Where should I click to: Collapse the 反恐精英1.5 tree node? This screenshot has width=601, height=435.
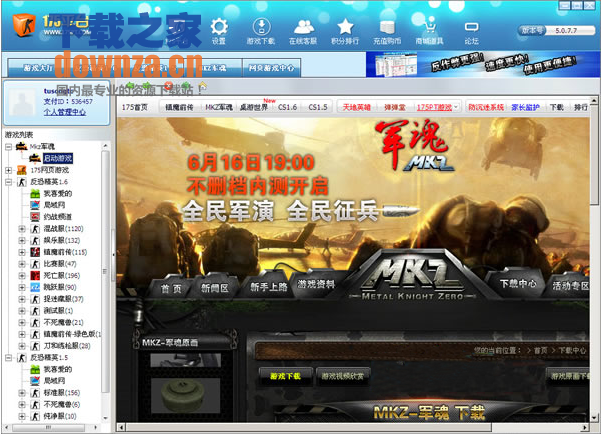pos(8,358)
